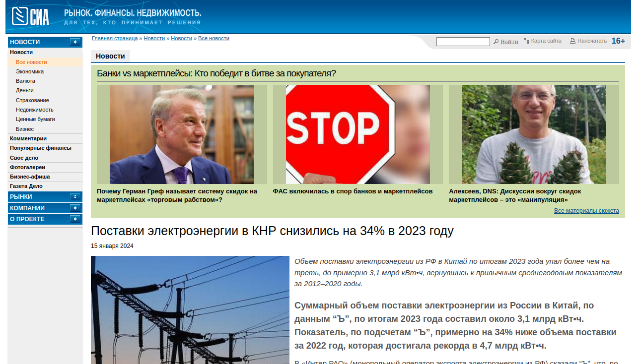
Task: Select Свое дело in the sidebar
Action: [24, 158]
